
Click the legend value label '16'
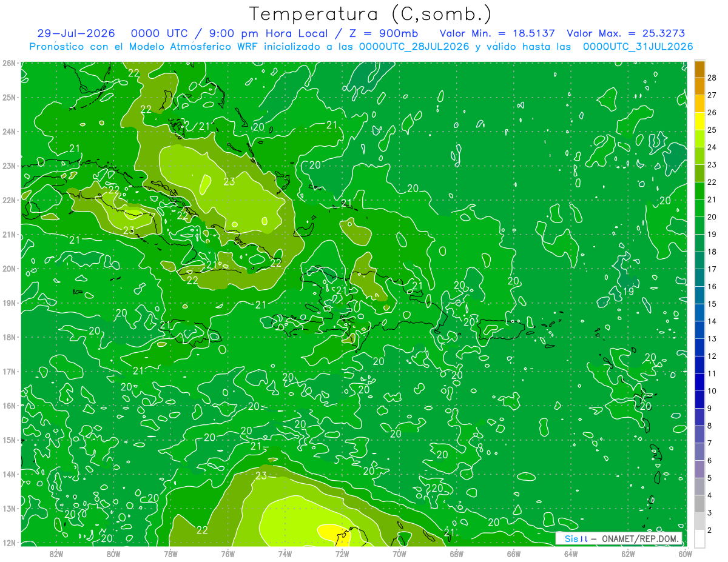tap(712, 287)
